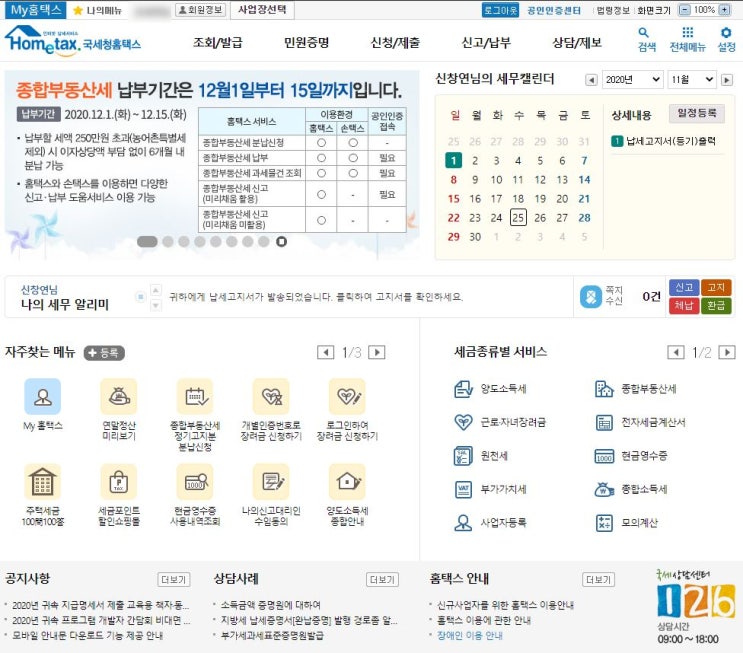Open 개별인증번호로 장려금 신청하기 icon

point(271,396)
